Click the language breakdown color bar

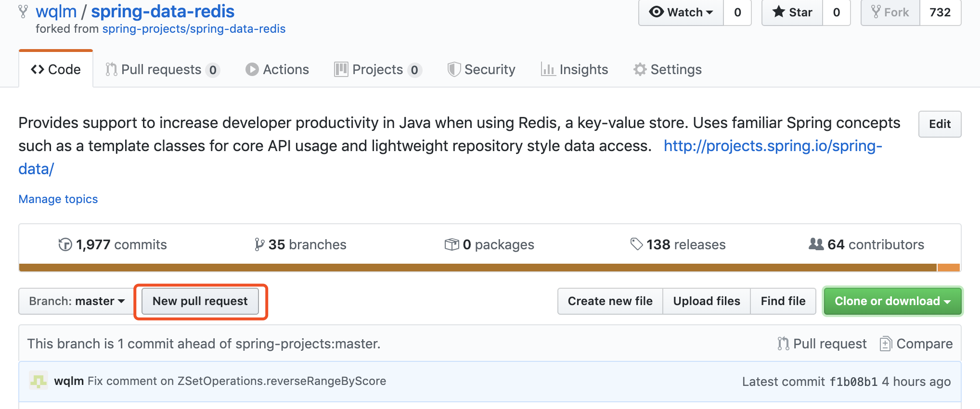coord(490,268)
